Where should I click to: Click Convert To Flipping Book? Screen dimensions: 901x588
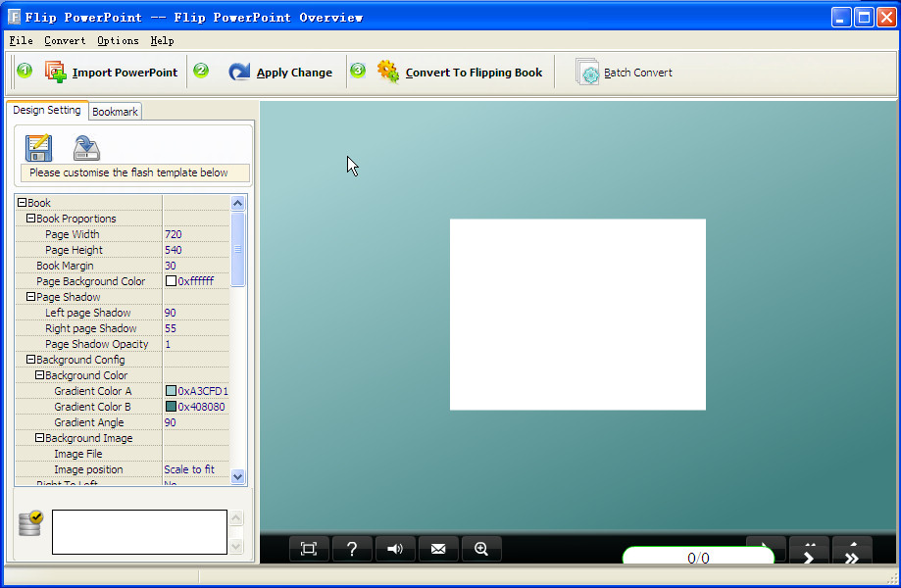pyautogui.click(x=460, y=73)
